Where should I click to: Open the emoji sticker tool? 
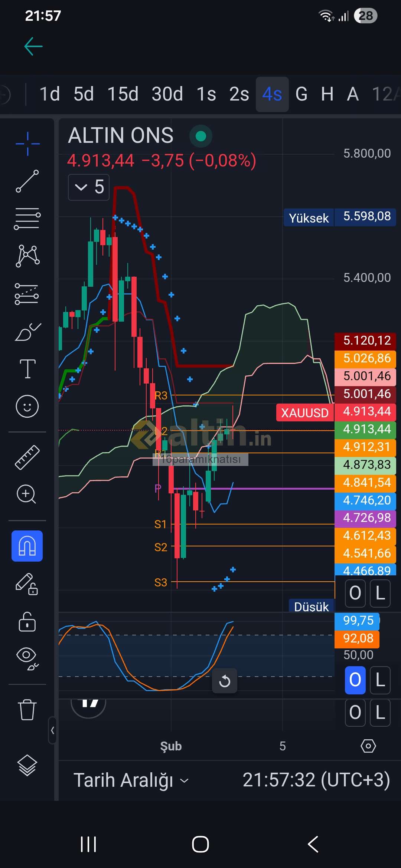pos(27,406)
